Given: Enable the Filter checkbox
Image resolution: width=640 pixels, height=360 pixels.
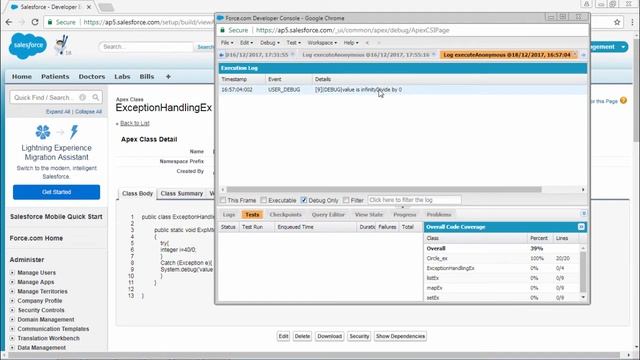Looking at the screenshot, I should pos(346,200).
